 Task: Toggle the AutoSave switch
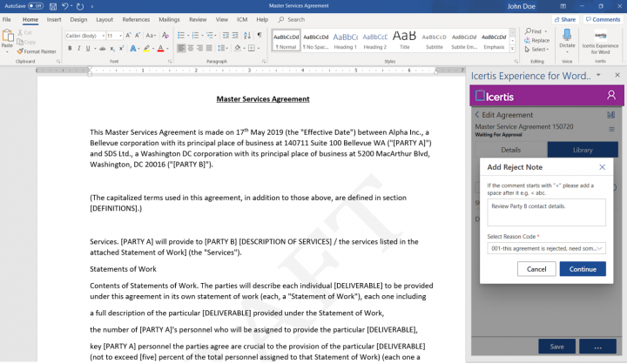point(35,5)
